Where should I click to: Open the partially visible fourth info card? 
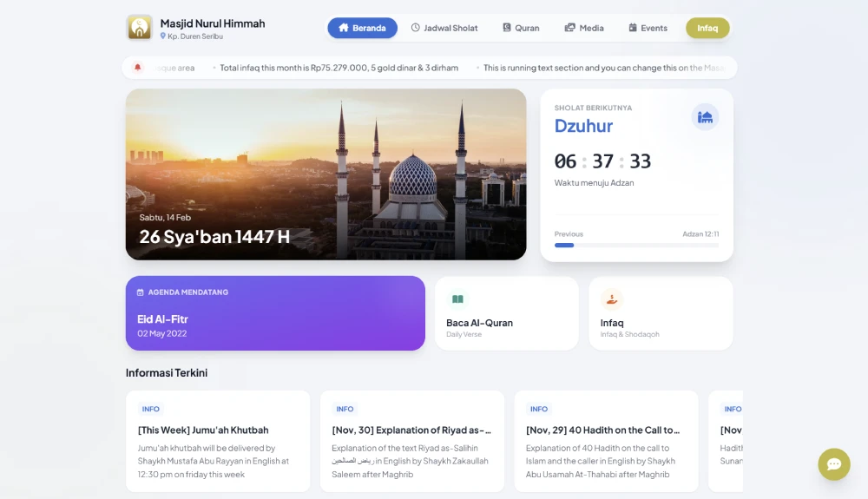click(726, 442)
